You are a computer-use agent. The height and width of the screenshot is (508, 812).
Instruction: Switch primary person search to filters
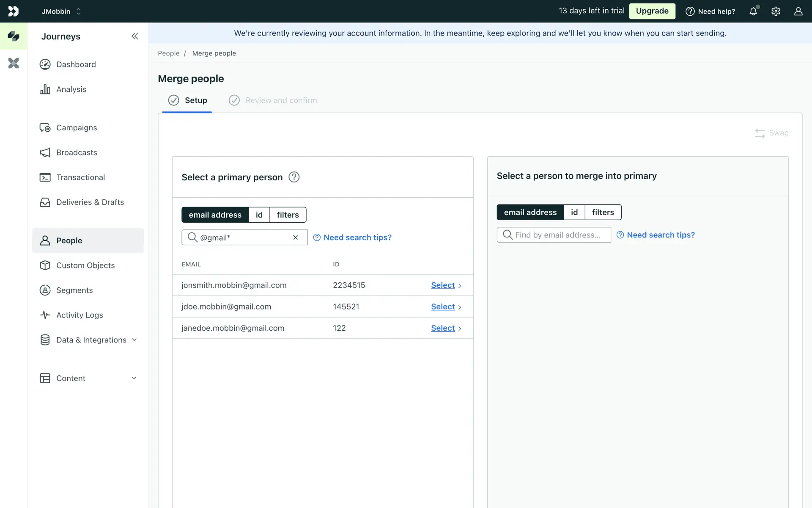click(288, 215)
